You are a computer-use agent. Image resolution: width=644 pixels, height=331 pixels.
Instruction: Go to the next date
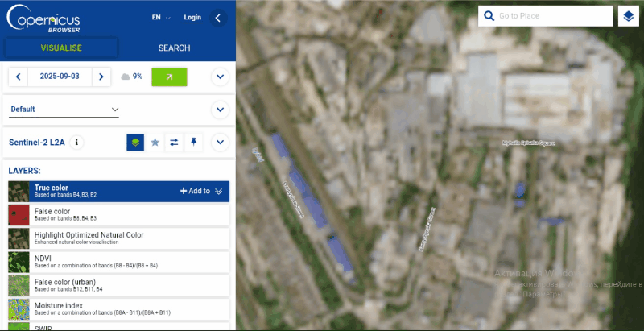[x=101, y=77]
